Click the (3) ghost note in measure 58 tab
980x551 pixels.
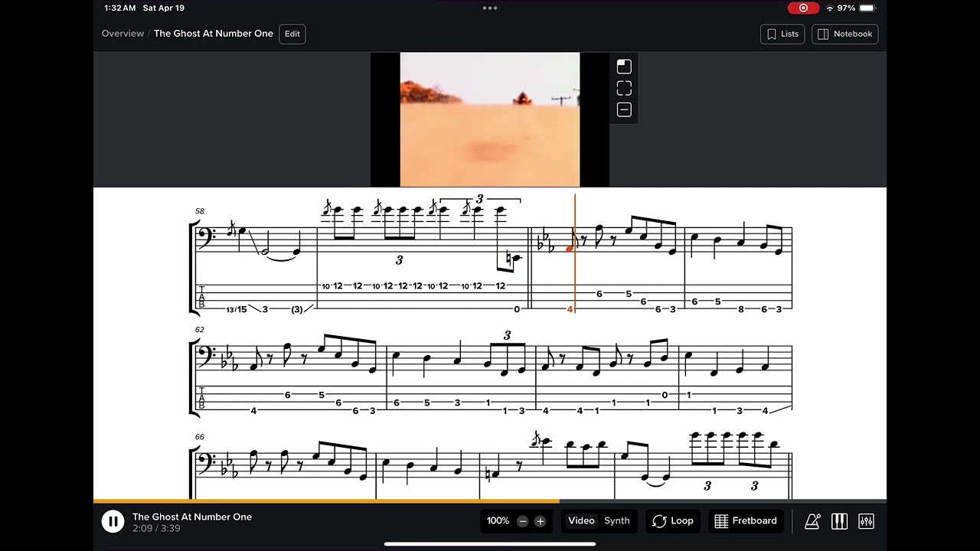(x=297, y=309)
